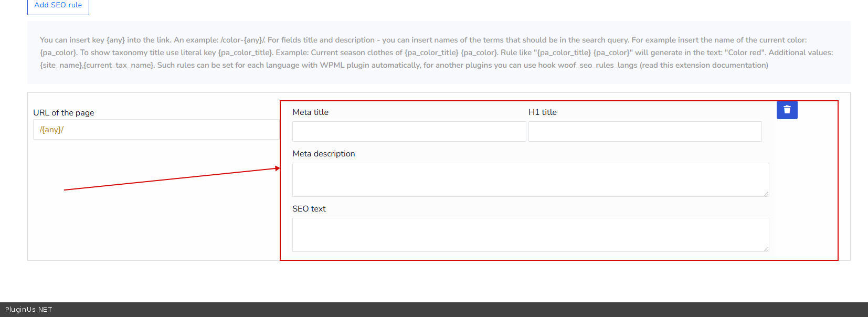Image resolution: width=868 pixels, height=317 pixels.
Task: Click into the Meta title input
Action: pos(409,132)
